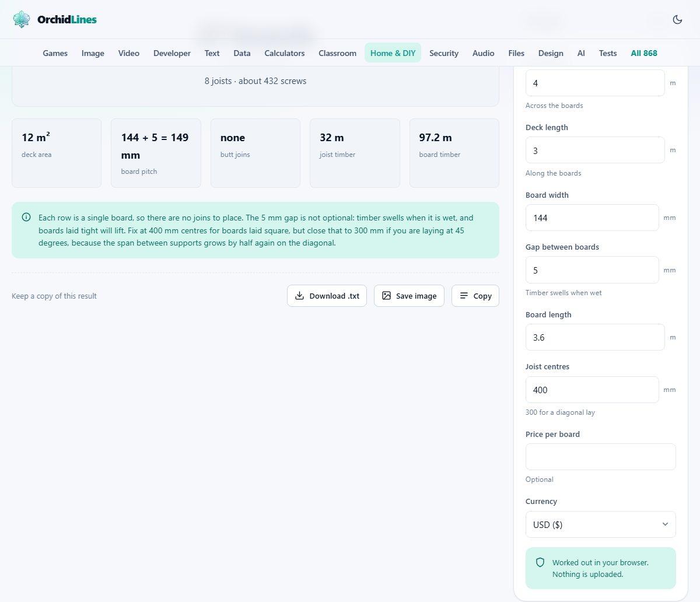The height and width of the screenshot is (602, 700).
Task: Open the Design tab
Action: coord(551,53)
